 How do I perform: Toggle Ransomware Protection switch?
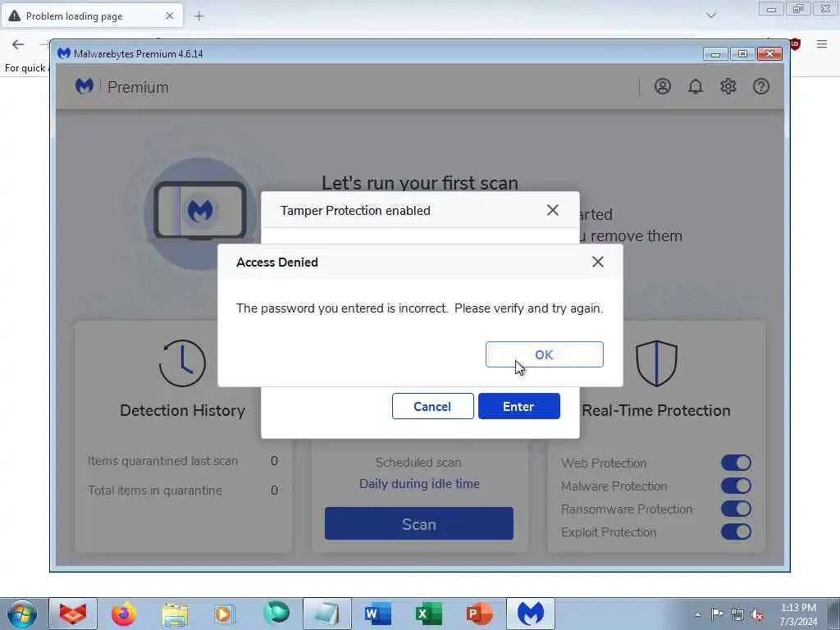736,509
